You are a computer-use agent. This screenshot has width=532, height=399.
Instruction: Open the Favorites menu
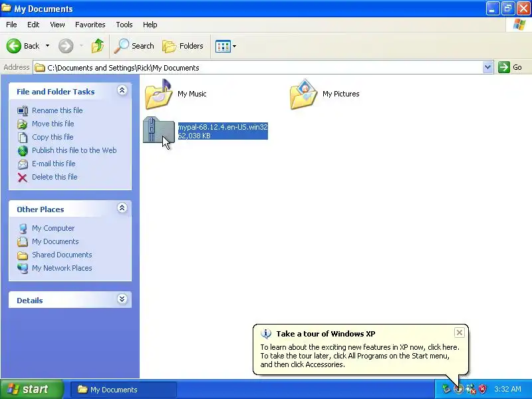pos(90,25)
